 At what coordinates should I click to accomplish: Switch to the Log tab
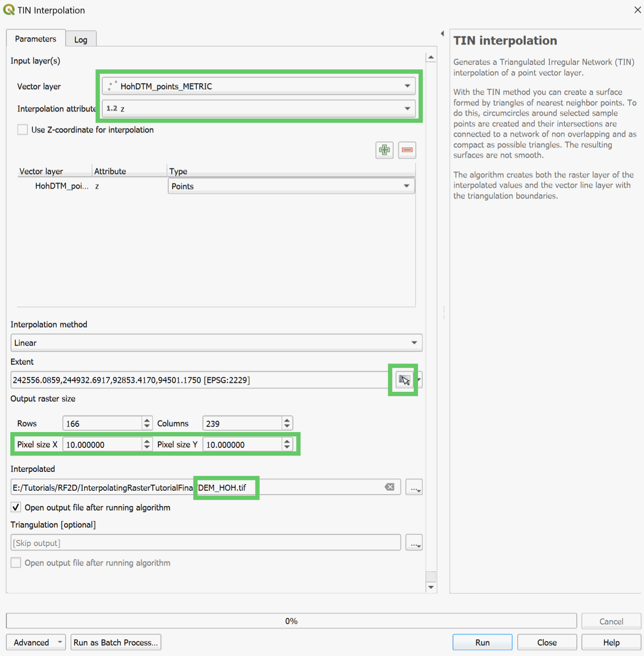pyautogui.click(x=80, y=39)
